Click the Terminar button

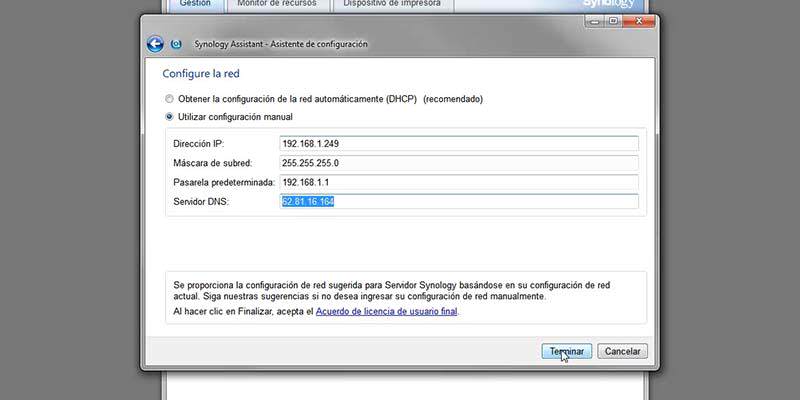click(x=567, y=351)
